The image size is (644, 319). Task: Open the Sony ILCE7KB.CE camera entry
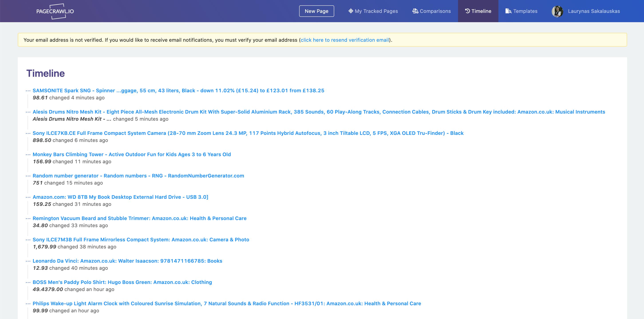tap(248, 133)
